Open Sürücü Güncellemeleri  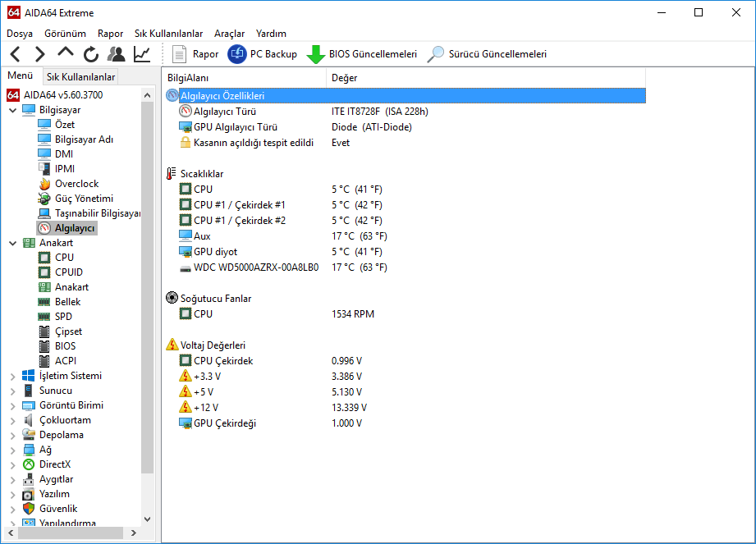[x=487, y=54]
